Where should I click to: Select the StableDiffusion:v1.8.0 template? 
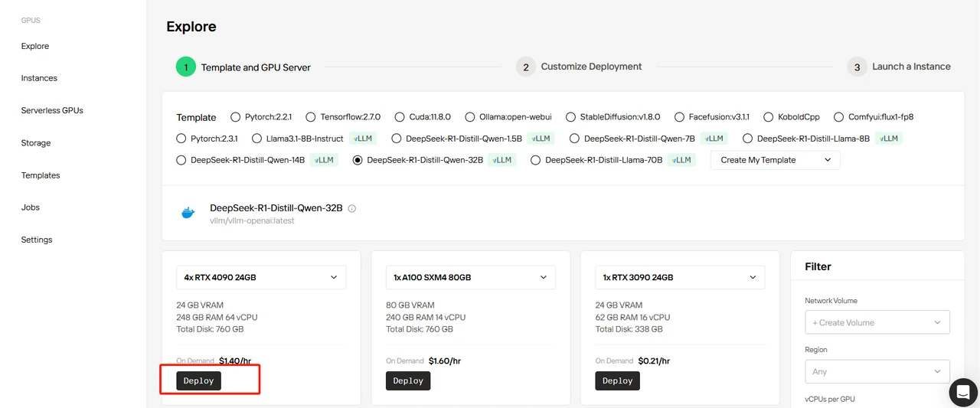pyautogui.click(x=570, y=117)
